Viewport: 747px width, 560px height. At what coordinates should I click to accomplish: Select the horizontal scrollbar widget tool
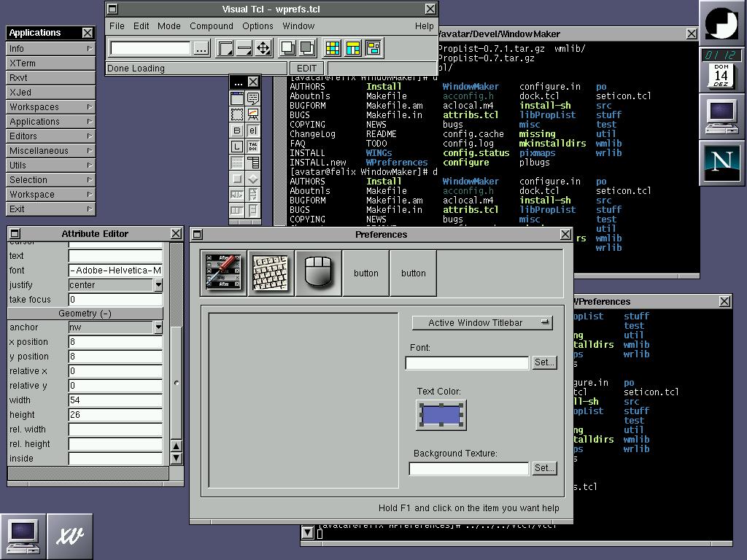[x=237, y=194]
